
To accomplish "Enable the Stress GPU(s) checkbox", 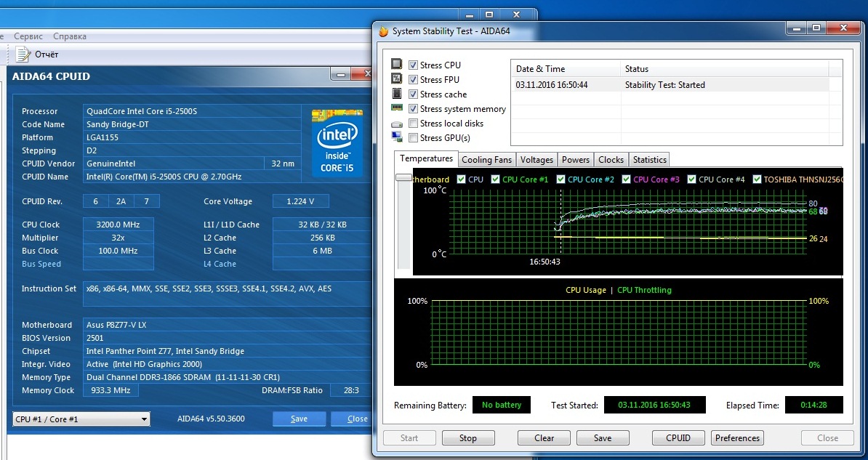I will [x=413, y=138].
